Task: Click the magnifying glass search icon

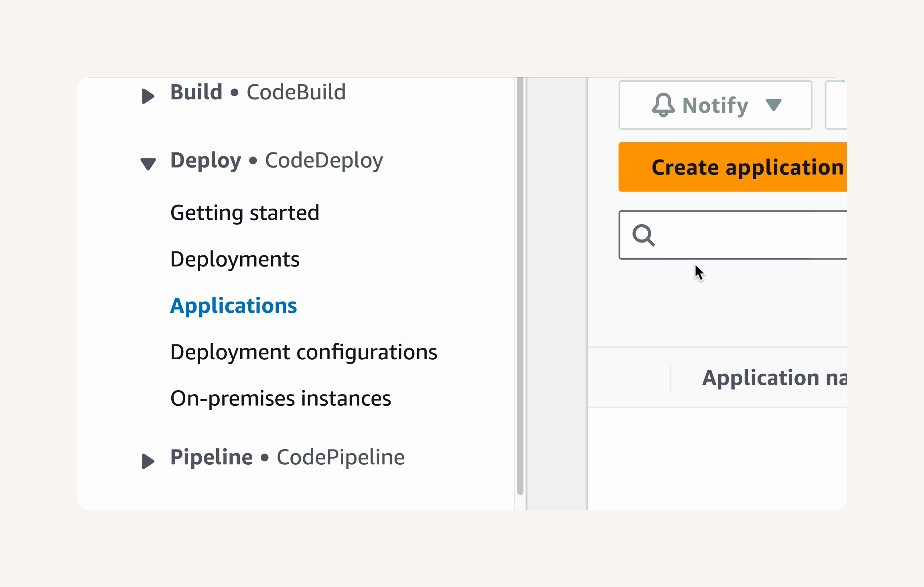Action: coord(644,235)
